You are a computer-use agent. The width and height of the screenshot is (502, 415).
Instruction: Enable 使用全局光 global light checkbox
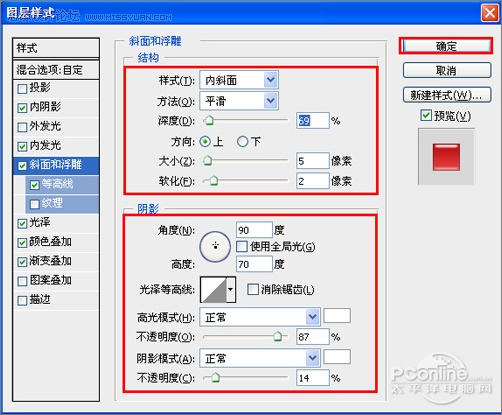pyautogui.click(x=241, y=247)
